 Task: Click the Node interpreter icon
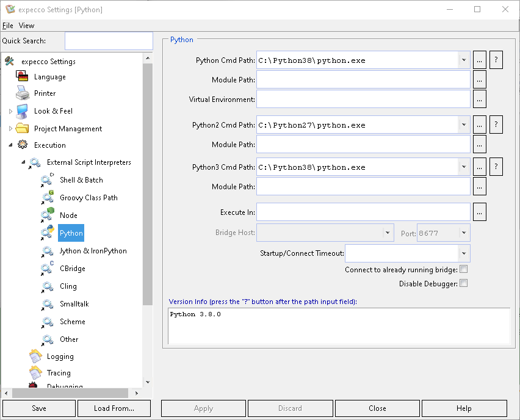point(48,215)
